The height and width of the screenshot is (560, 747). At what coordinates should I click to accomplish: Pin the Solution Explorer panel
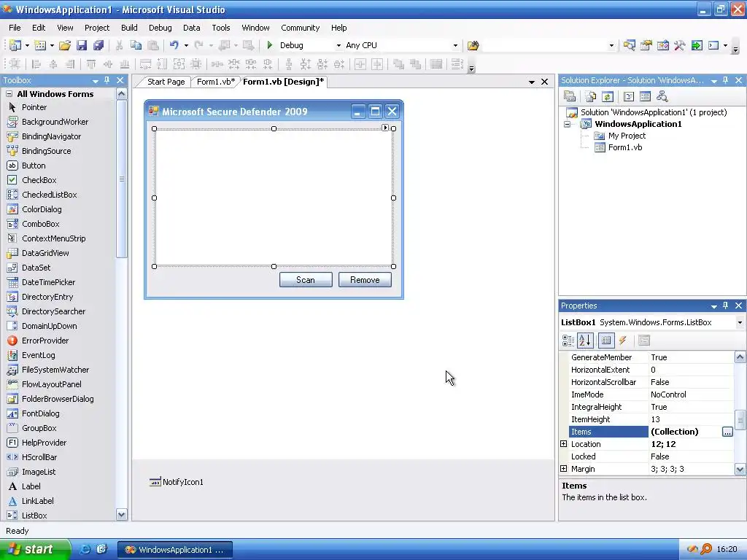point(726,80)
